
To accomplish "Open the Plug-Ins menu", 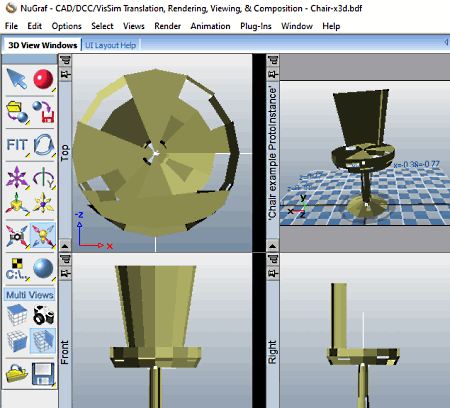I will click(x=256, y=26).
